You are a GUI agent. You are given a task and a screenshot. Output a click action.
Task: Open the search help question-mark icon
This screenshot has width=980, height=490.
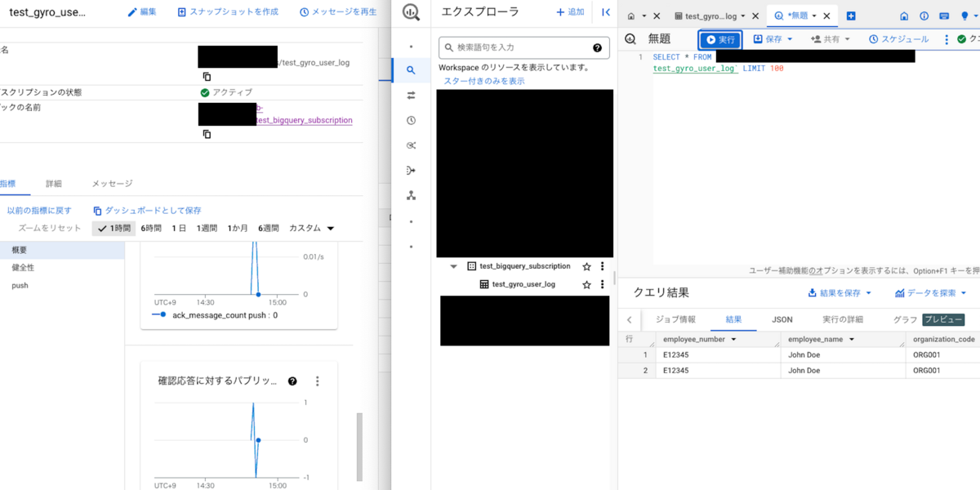click(598, 47)
